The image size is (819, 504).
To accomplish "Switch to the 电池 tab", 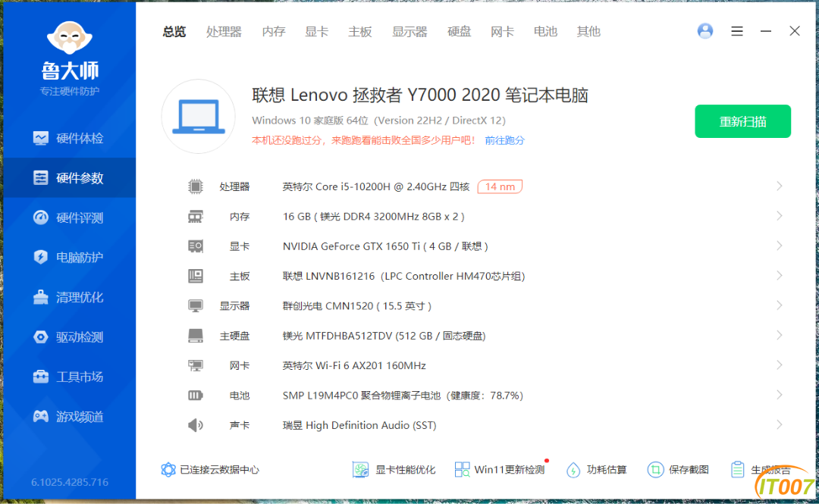I will (545, 32).
